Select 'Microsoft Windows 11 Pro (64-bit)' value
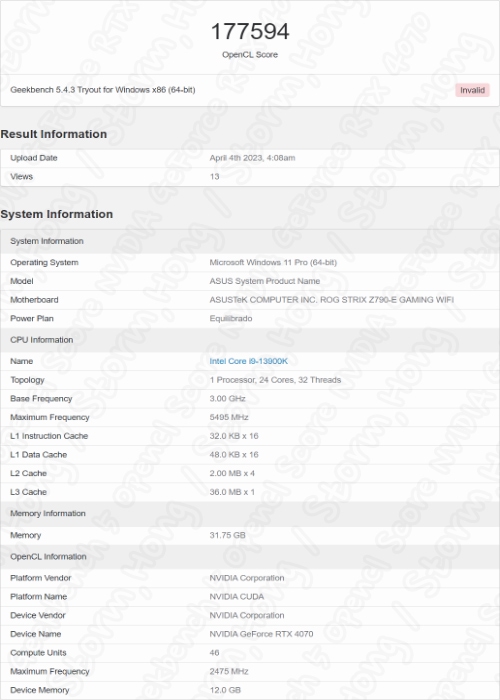The width and height of the screenshot is (500, 700). click(x=273, y=262)
